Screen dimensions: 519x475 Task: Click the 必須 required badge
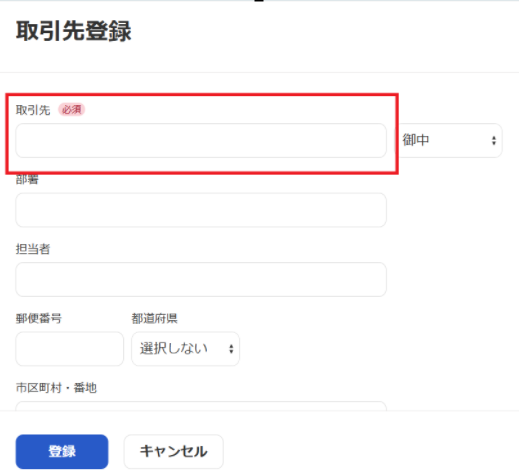(x=72, y=110)
